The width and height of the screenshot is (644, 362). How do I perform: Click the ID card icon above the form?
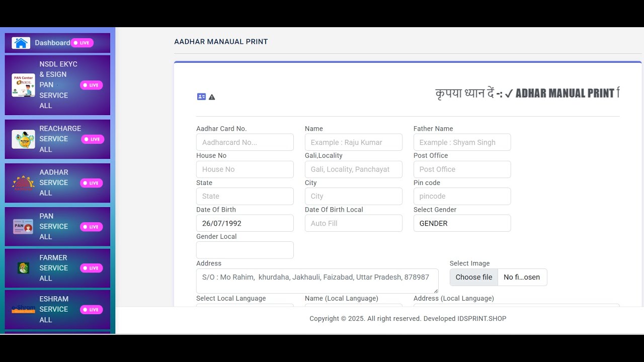click(201, 97)
